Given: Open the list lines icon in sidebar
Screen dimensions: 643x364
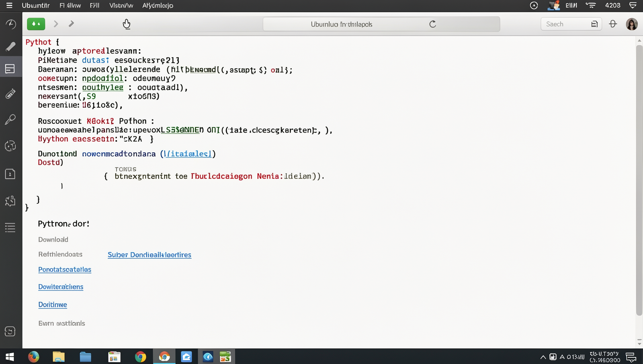Looking at the screenshot, I should 10,227.
